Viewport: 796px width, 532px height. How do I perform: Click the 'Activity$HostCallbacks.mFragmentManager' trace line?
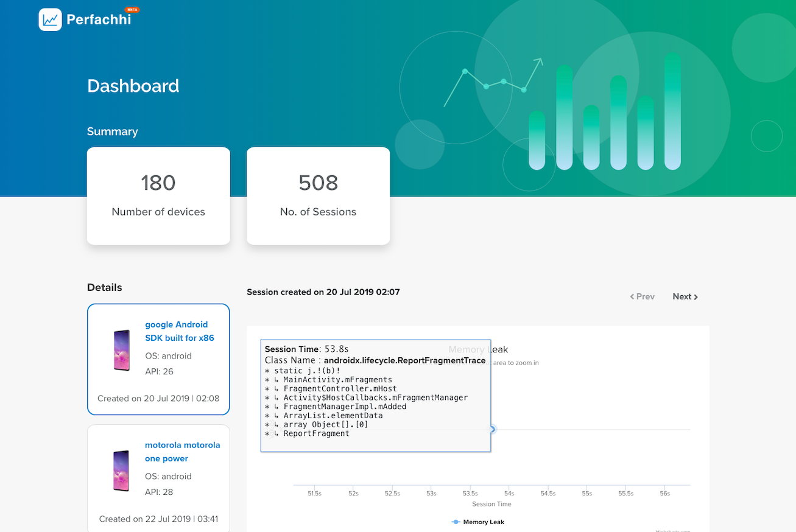pos(366,397)
